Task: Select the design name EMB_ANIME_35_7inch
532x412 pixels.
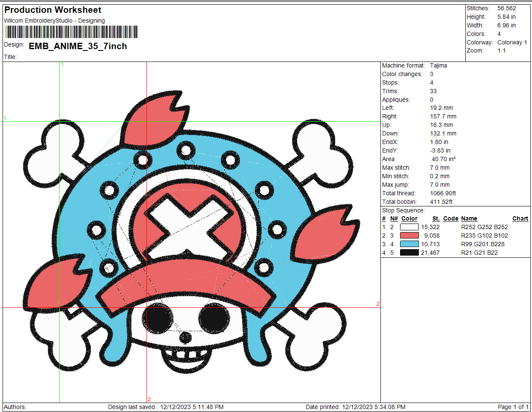Action: [x=78, y=46]
